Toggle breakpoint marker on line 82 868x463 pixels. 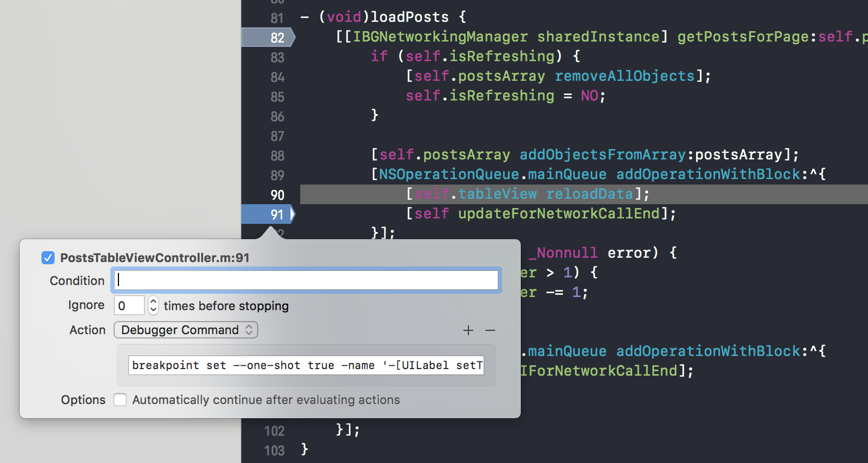pos(268,37)
